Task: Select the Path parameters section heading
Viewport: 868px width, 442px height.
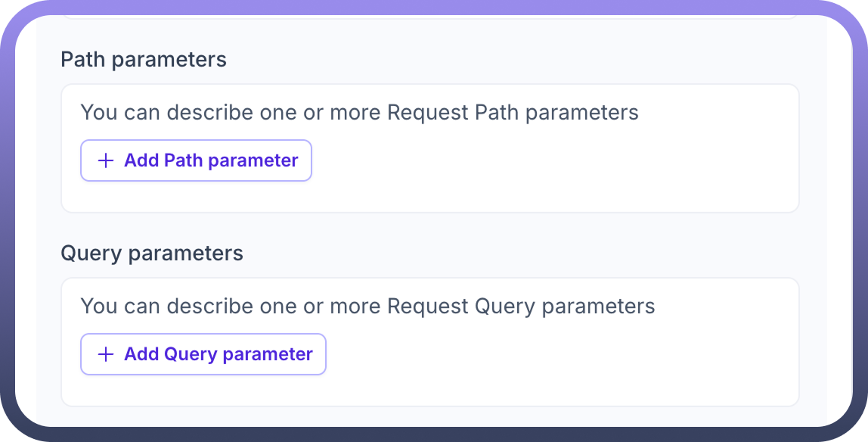Action: [144, 60]
